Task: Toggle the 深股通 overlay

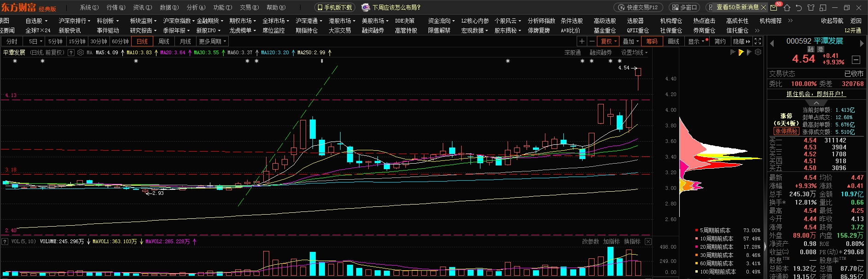Action: (573, 52)
